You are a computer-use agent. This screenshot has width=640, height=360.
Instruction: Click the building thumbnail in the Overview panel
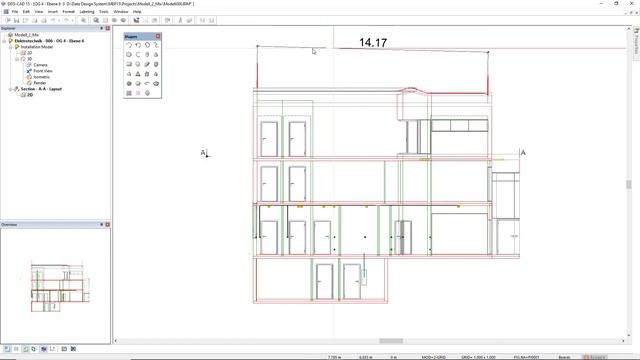point(60,288)
